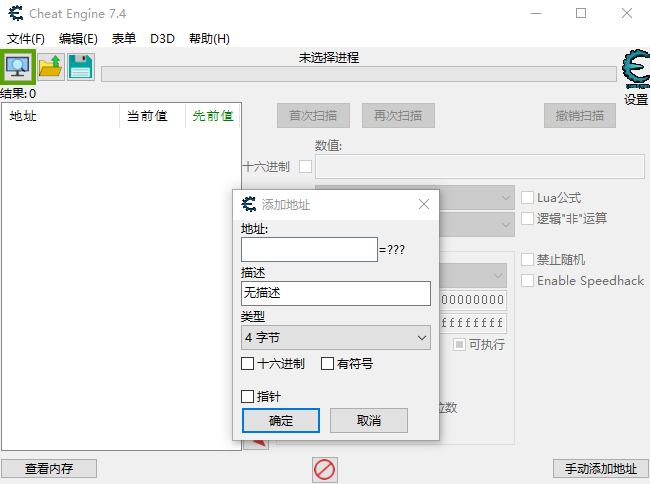Close the 添加地址 dialog
This screenshot has height=484, width=650.
coord(424,204)
